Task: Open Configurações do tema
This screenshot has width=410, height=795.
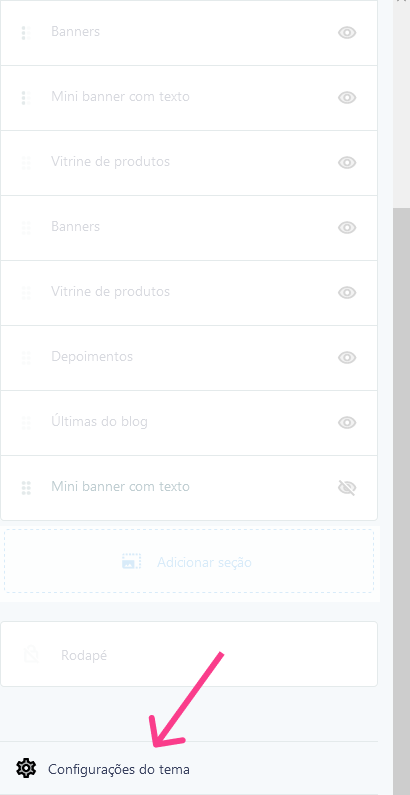Action: click(x=119, y=769)
